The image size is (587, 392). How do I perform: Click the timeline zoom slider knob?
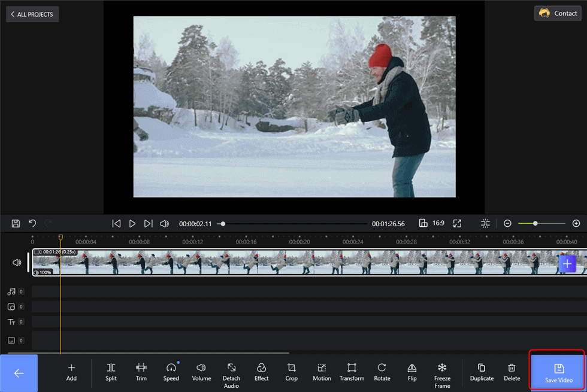[x=535, y=223]
